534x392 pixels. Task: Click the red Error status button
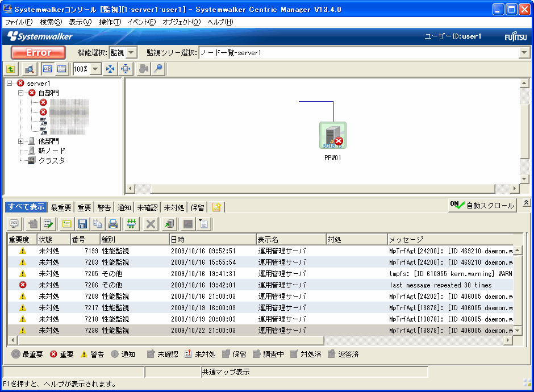[39, 52]
